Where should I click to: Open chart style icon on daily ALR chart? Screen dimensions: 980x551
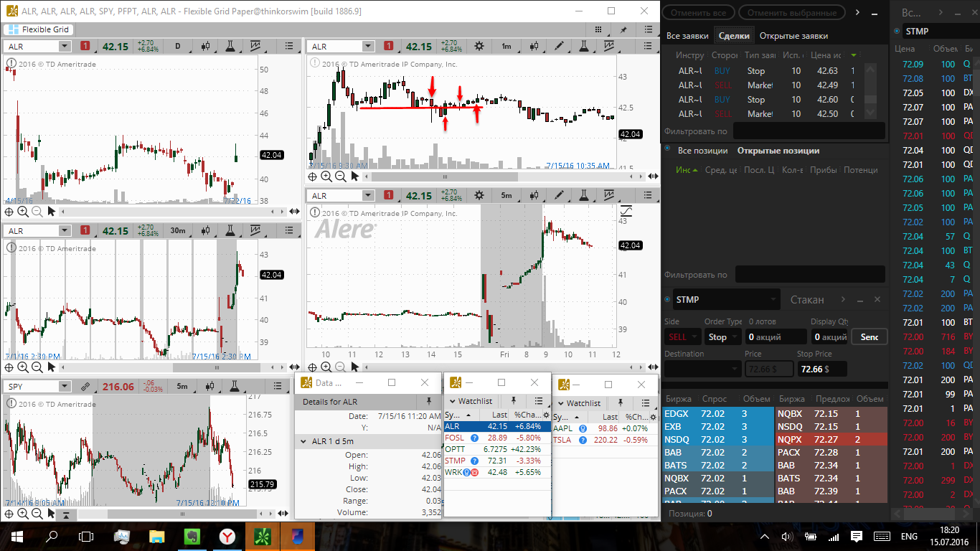(207, 46)
